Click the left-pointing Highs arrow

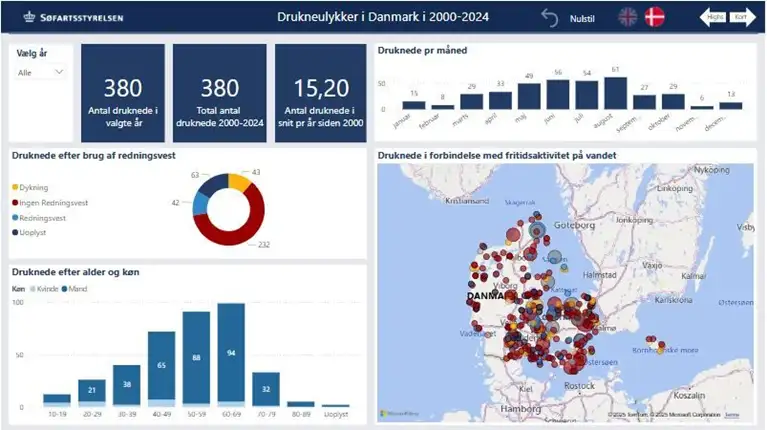pos(712,17)
